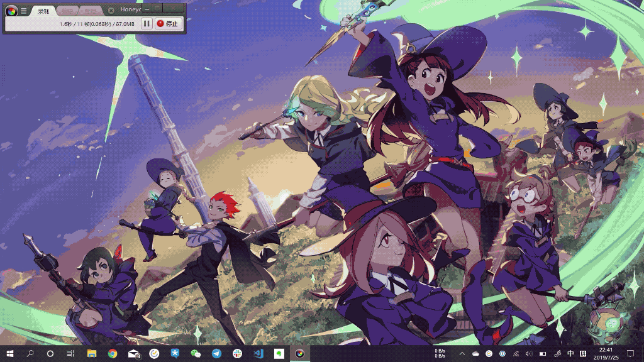This screenshot has width=644, height=362.
Task: Click the 拼 IME mode icon
Action: [583, 353]
